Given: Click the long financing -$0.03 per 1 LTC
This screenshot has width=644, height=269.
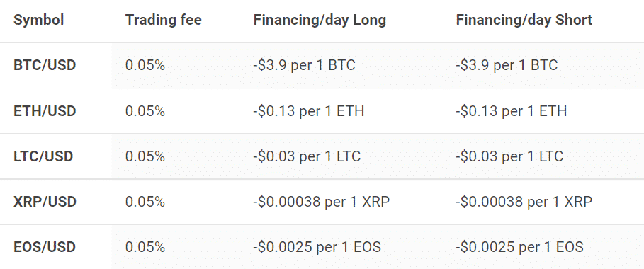Looking at the screenshot, I should [307, 156].
